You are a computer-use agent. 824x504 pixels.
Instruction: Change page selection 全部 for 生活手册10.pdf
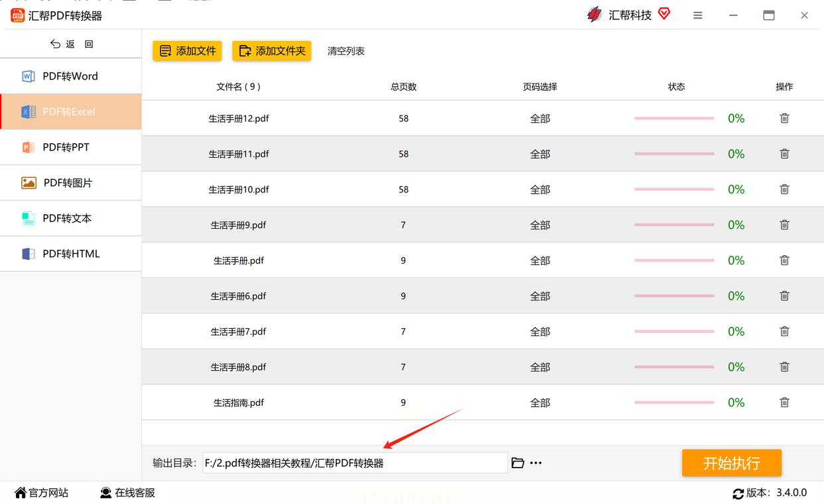tap(540, 190)
